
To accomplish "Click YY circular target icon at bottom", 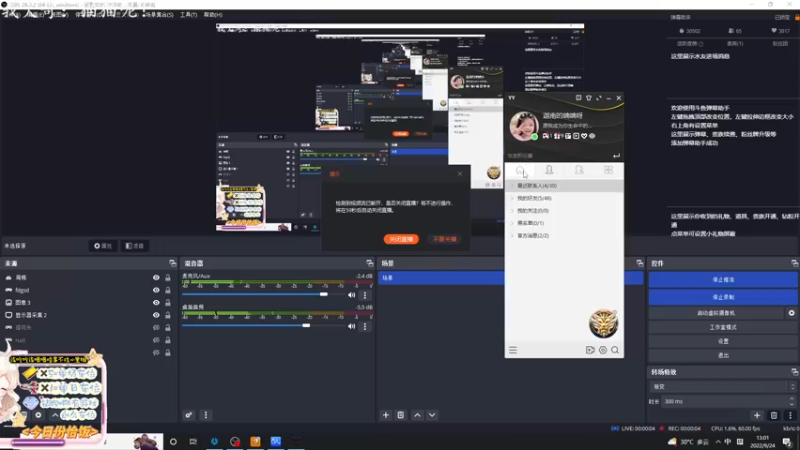I will click(603, 350).
